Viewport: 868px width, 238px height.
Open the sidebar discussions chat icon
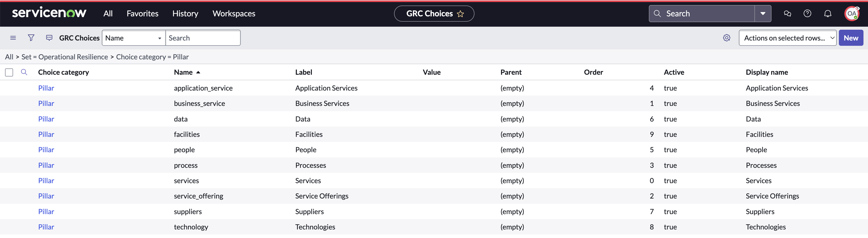click(788, 14)
